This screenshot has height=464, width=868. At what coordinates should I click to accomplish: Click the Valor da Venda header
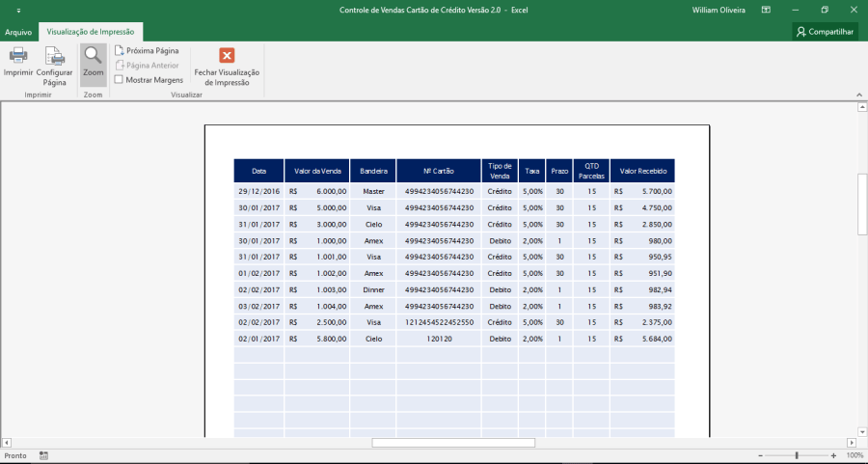[x=317, y=171]
